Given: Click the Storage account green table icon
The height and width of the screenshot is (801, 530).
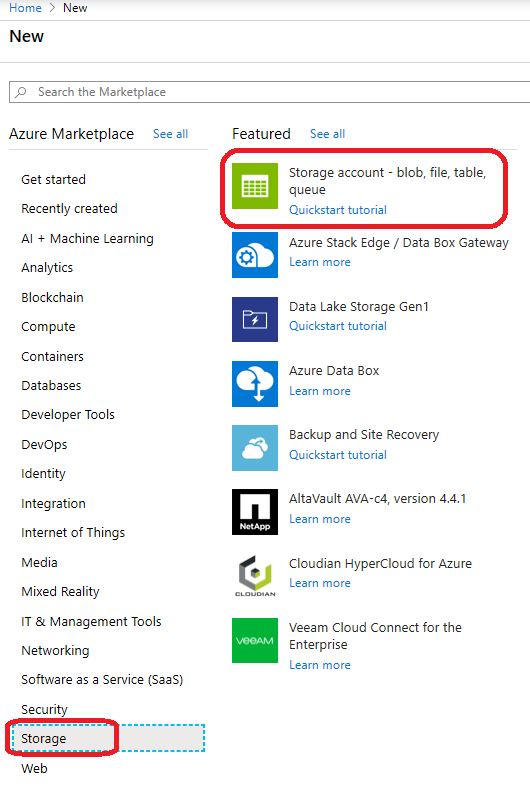Looking at the screenshot, I should 255,186.
